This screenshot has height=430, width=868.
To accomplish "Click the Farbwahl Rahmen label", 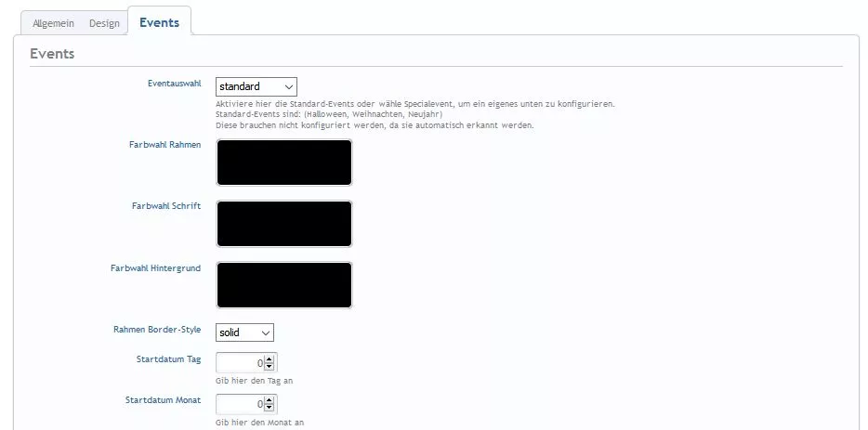I will 165,145.
